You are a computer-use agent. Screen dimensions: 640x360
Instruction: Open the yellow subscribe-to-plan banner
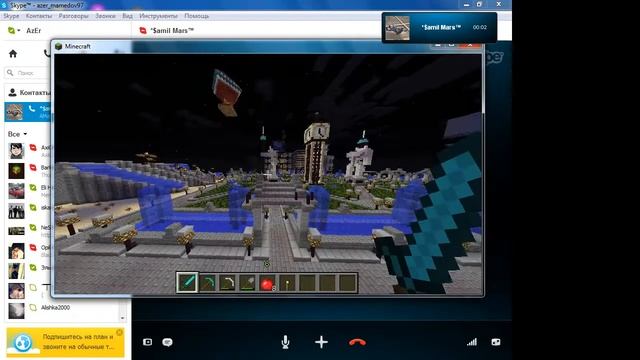pyautogui.click(x=65, y=342)
